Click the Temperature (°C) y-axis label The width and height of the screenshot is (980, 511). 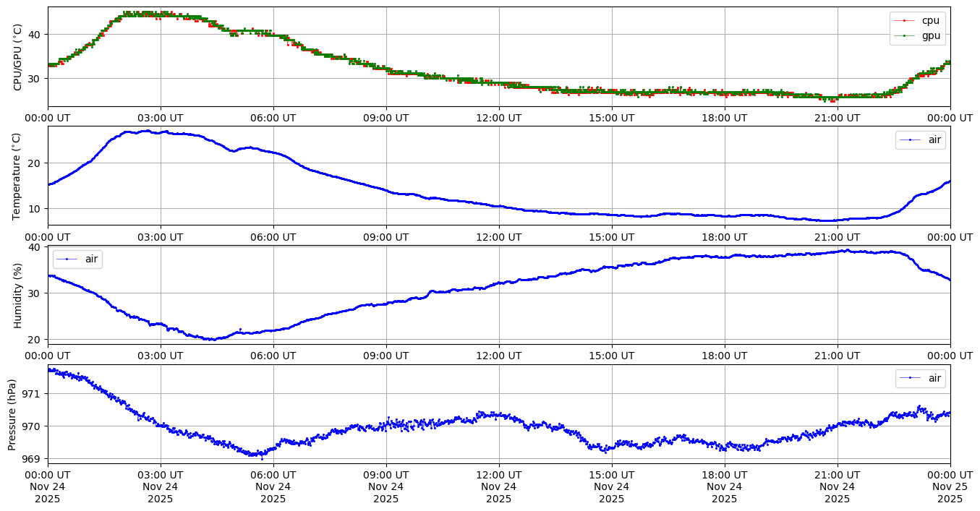tap(18, 176)
